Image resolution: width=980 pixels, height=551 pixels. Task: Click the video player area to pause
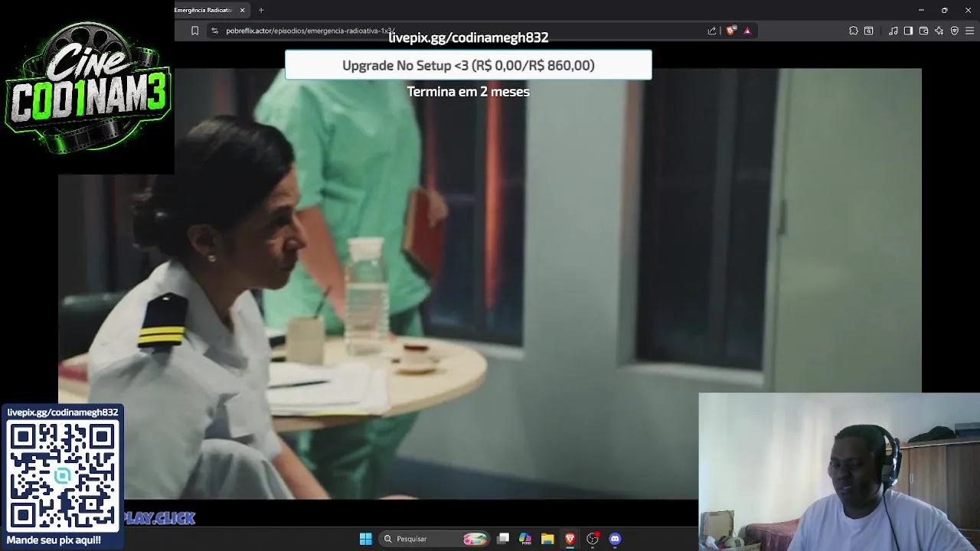click(490, 283)
